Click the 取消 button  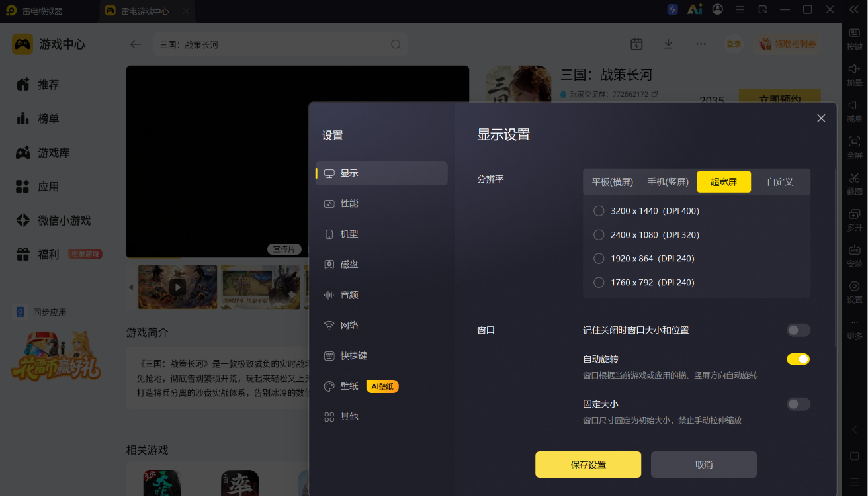coord(704,465)
